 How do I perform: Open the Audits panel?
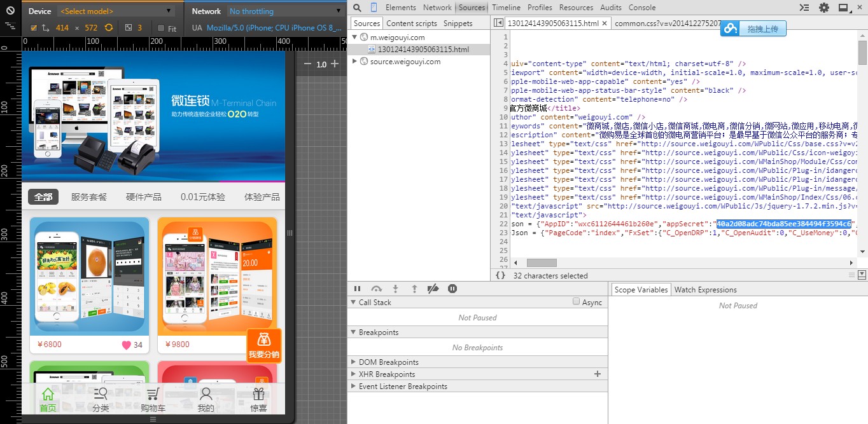(x=611, y=8)
